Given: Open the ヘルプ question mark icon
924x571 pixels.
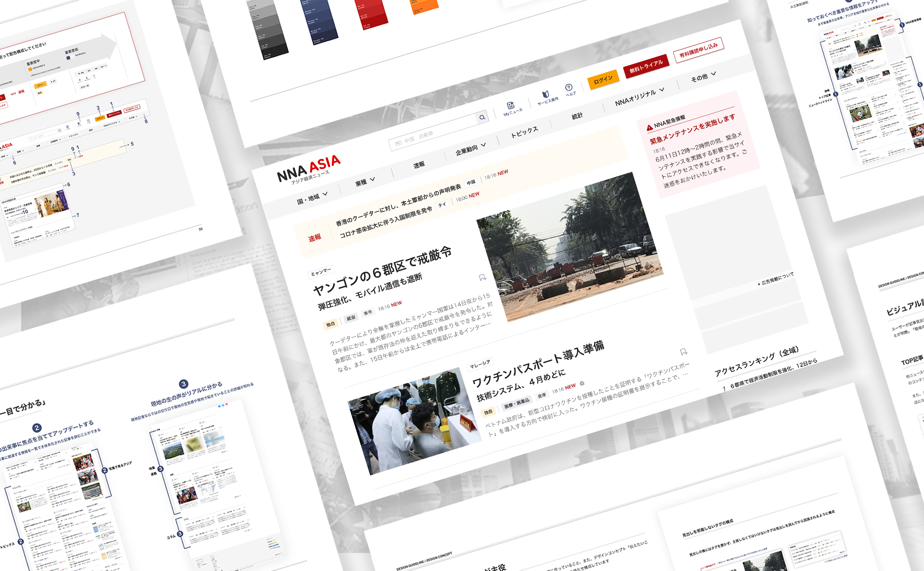Looking at the screenshot, I should 569,87.
